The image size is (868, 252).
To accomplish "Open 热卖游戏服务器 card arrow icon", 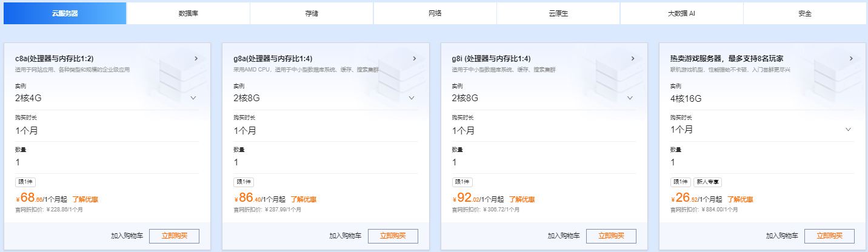I will tap(851, 59).
